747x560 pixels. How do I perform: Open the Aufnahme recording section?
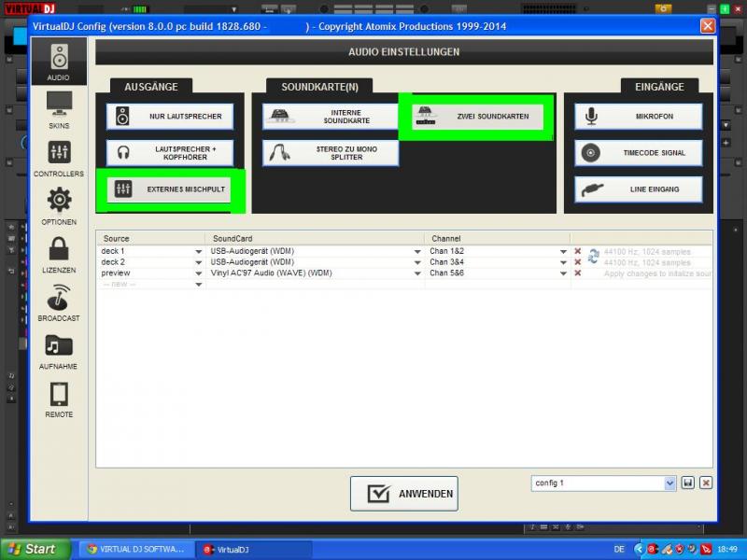point(59,352)
